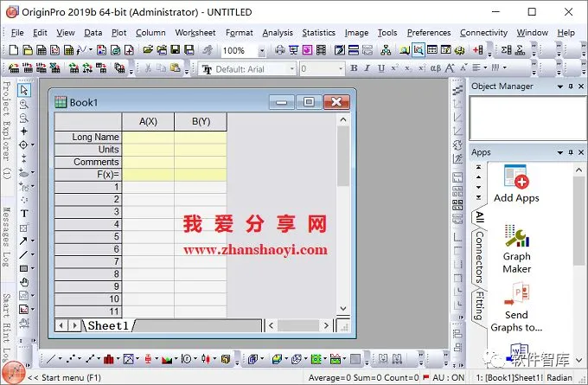Select column B(Y) header
The width and height of the screenshot is (588, 385).
(x=201, y=122)
